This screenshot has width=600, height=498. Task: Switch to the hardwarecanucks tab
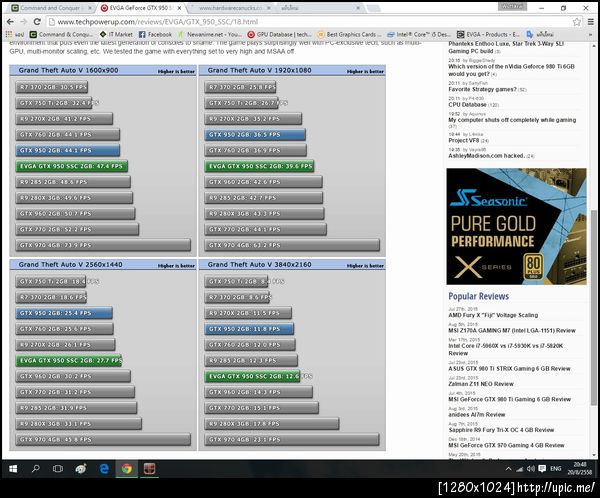coord(230,8)
